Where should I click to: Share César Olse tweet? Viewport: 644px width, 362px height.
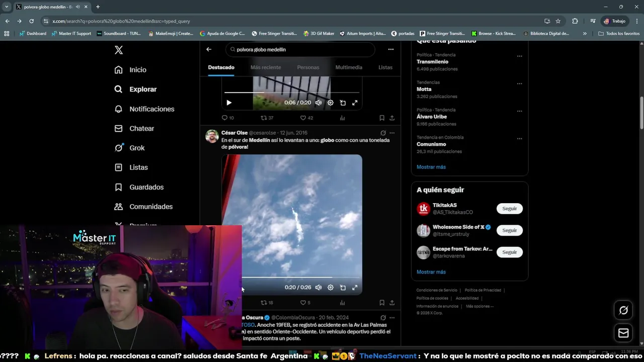click(392, 303)
